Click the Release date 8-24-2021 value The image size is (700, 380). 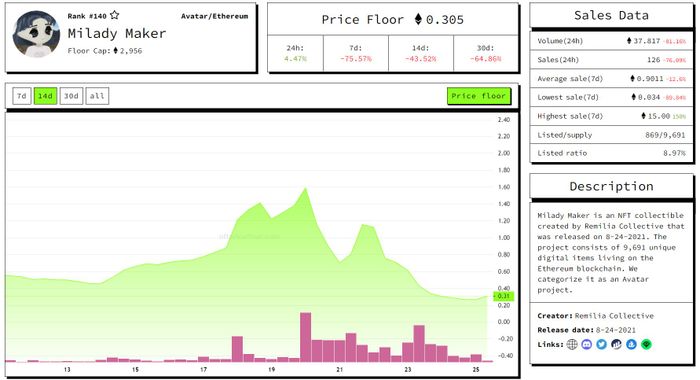(x=616, y=330)
